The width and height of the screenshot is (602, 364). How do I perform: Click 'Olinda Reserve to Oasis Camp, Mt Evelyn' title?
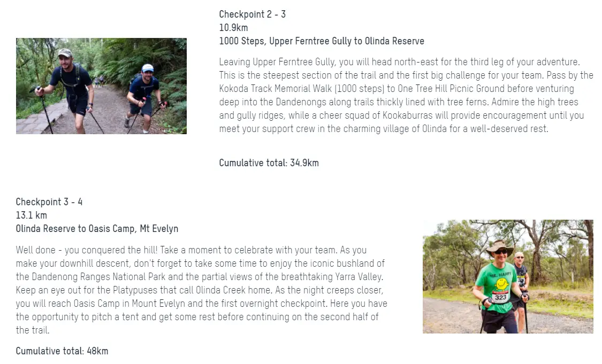(x=97, y=229)
